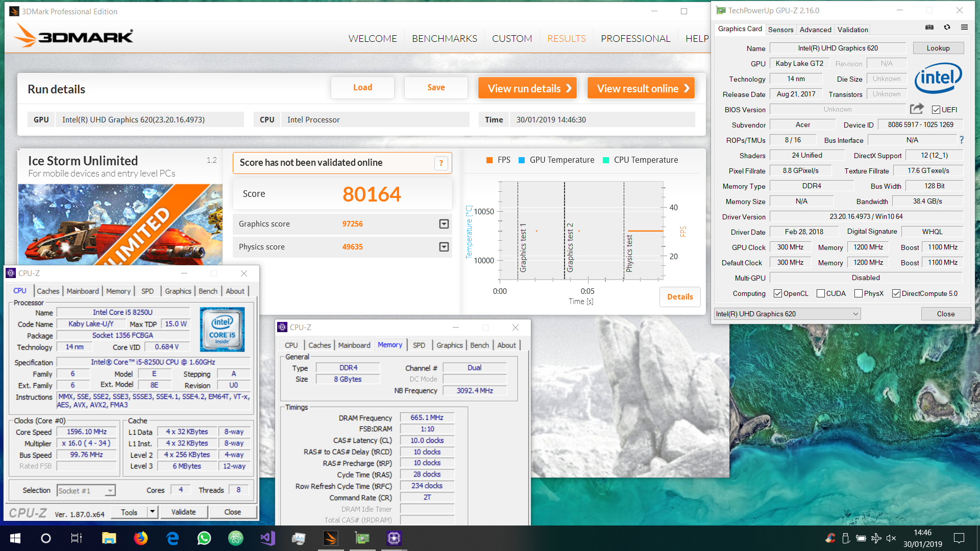This screenshot has width=980, height=551.
Task: Toggle PhysX checkbox
Action: (859, 293)
